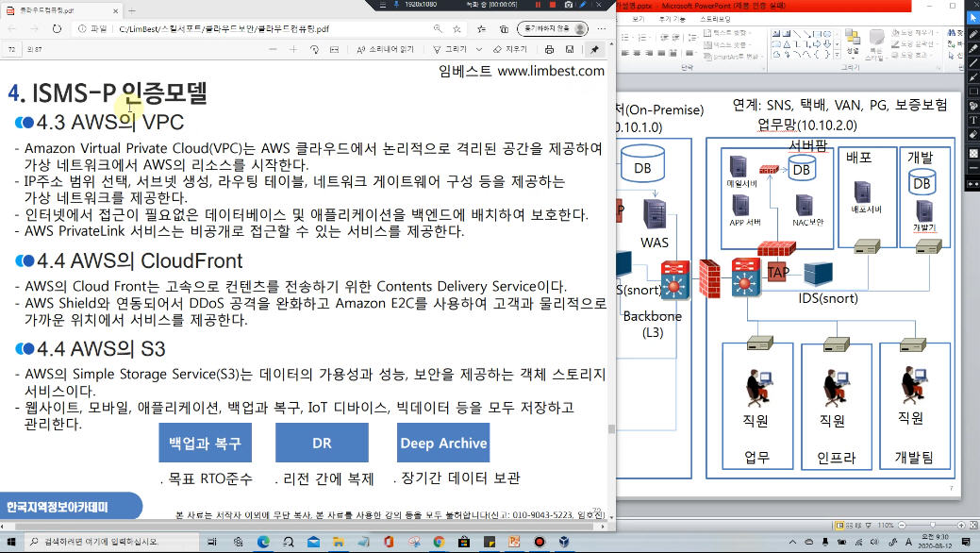
Task: Open the PowerPoint 보기 ribbon tab
Action: 639,20
